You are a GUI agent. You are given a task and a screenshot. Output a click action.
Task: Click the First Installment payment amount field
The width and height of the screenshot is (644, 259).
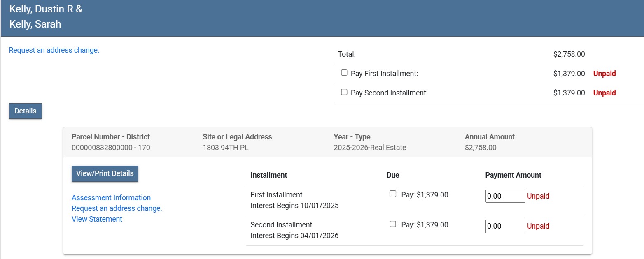pyautogui.click(x=505, y=196)
